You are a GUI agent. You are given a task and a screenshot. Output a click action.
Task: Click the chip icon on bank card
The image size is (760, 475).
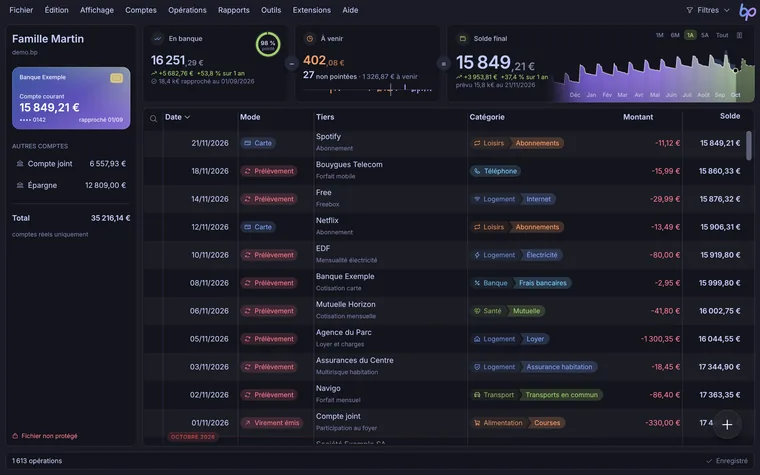[x=116, y=78]
